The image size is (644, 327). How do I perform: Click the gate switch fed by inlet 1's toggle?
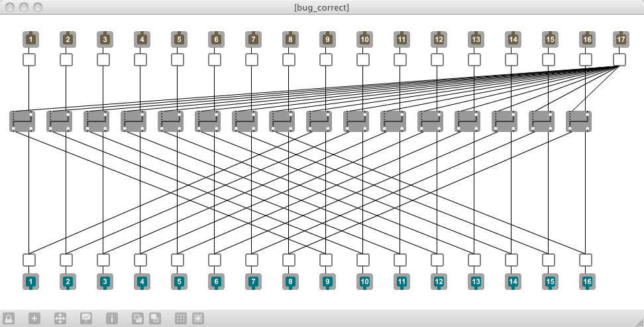(x=22, y=121)
